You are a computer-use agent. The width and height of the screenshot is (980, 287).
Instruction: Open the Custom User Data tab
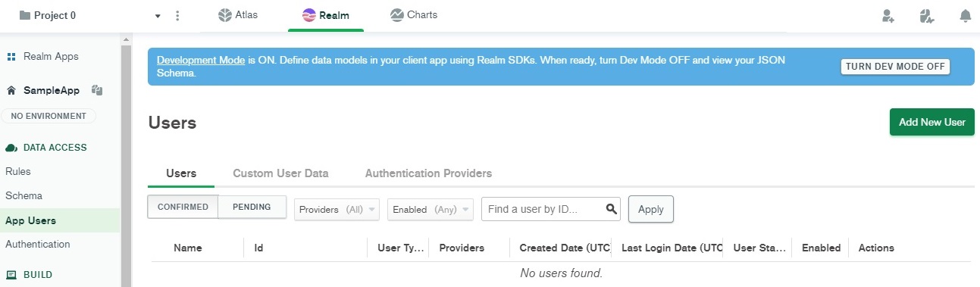pos(280,173)
